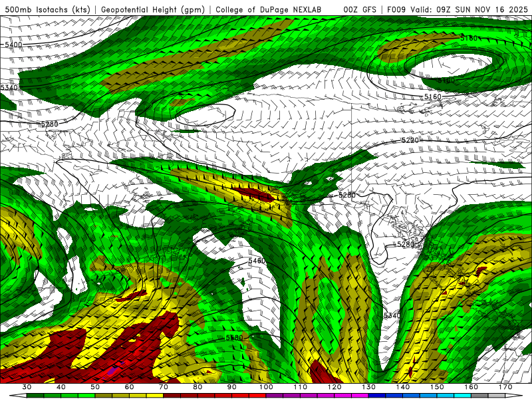Click the 120 value on the isotach legend
This screenshot has width=532, height=399.
pyautogui.click(x=334, y=387)
